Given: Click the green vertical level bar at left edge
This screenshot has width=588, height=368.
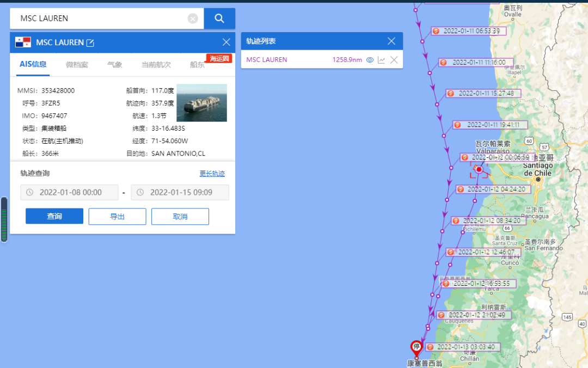Looking at the screenshot, I should pos(4,219).
